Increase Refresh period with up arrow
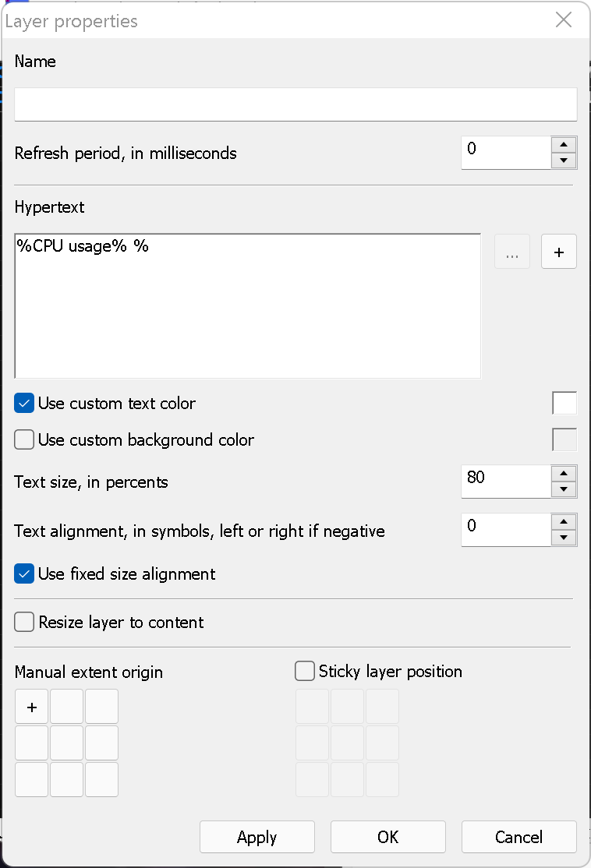The width and height of the screenshot is (591, 868). tap(564, 144)
